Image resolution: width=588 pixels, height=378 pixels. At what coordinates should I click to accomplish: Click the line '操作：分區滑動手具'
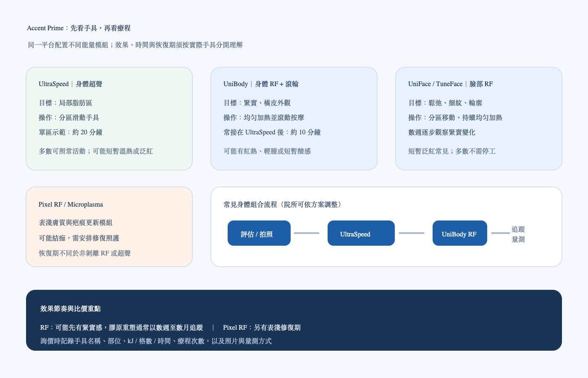point(69,118)
